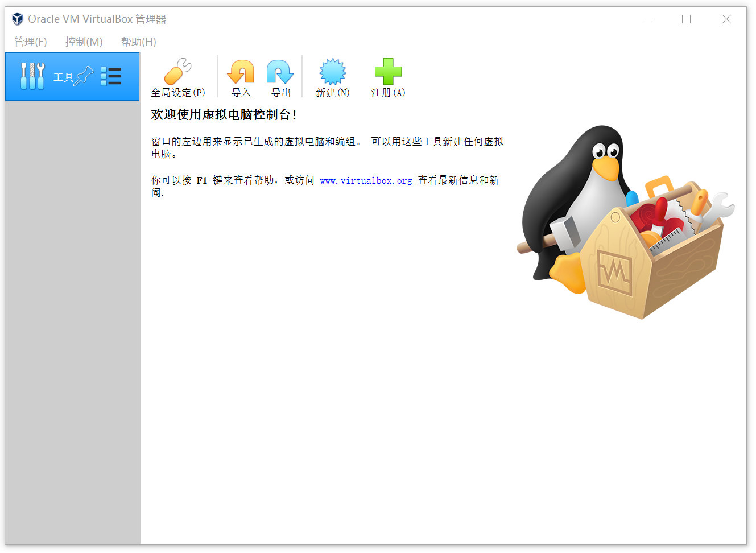Click the 全局设定(P) text label
This screenshot has height=553, width=756.
pos(178,92)
